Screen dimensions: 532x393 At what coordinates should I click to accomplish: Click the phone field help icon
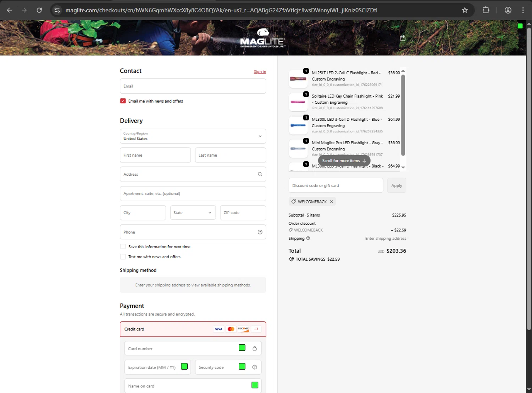point(260,232)
